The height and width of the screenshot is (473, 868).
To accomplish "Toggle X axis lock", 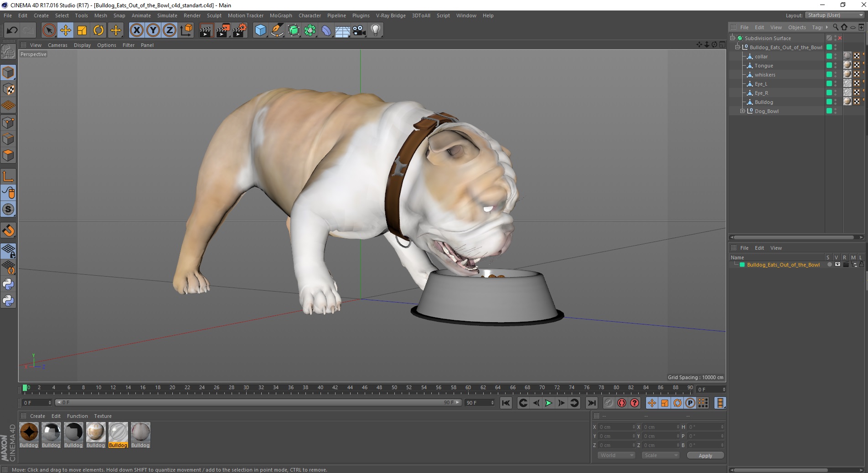I will pos(136,31).
